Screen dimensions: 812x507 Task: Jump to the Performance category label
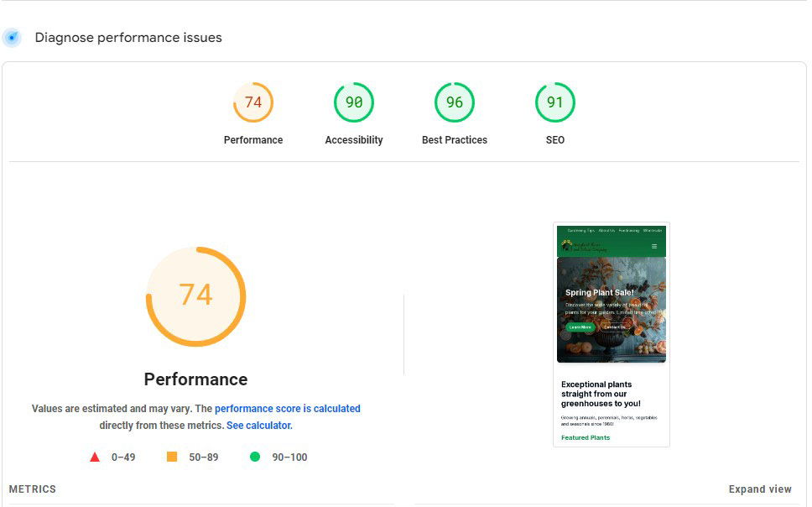click(253, 140)
